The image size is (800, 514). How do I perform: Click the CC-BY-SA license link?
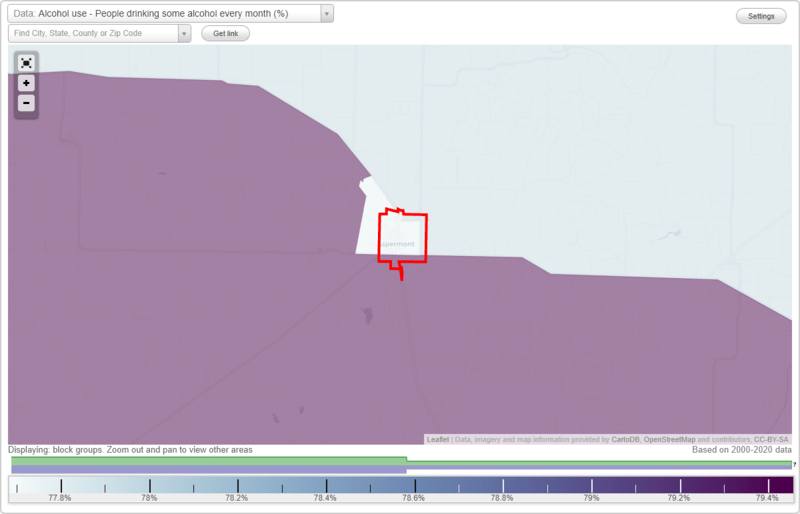point(771,439)
